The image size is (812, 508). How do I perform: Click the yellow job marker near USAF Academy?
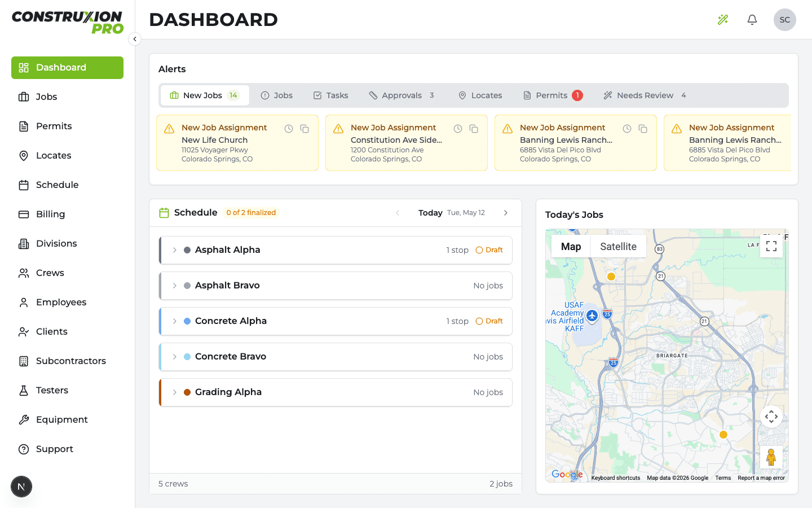(611, 277)
